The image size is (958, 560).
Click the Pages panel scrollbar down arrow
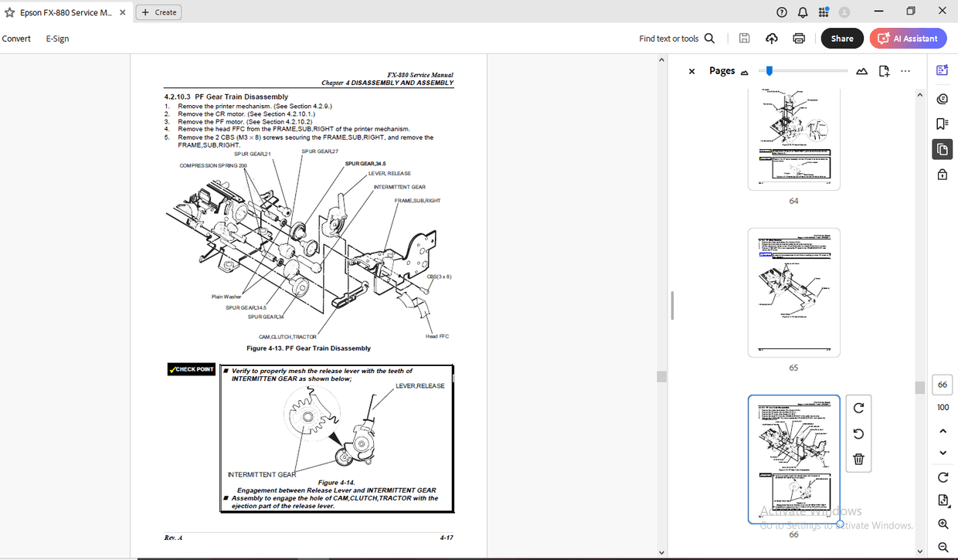tap(919, 551)
